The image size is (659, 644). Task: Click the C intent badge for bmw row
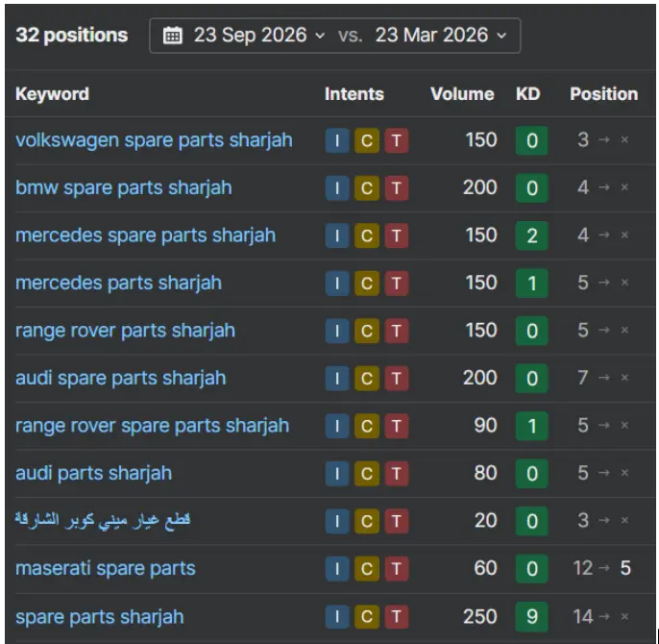point(367,188)
